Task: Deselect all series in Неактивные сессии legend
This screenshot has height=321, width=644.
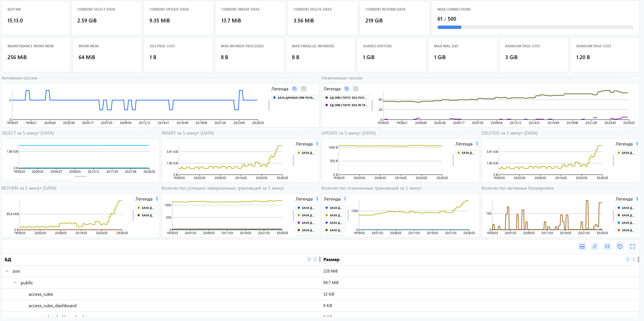Action: click(x=347, y=89)
